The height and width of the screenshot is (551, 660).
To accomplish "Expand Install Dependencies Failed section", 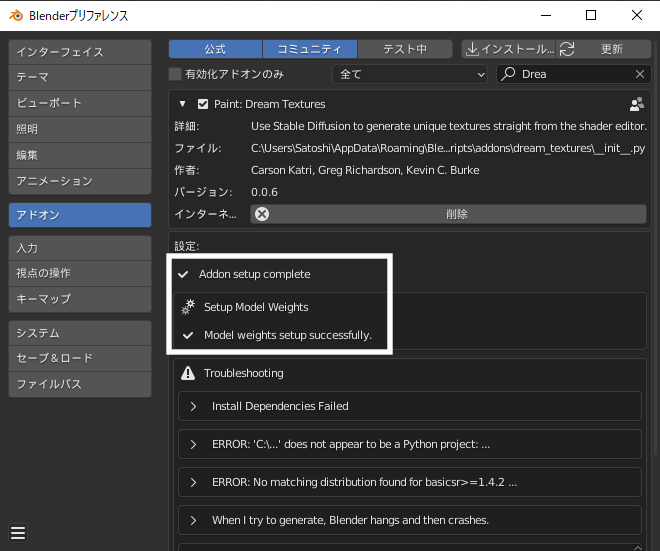I will [x=410, y=406].
